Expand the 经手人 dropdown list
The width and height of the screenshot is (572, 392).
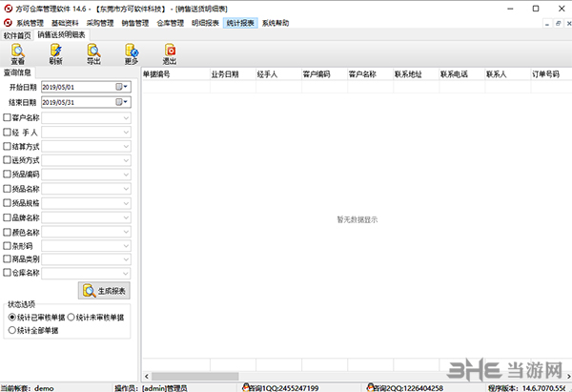point(126,133)
